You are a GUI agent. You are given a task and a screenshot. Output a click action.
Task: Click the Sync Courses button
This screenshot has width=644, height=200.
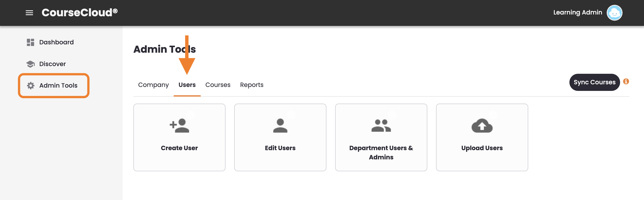click(594, 82)
